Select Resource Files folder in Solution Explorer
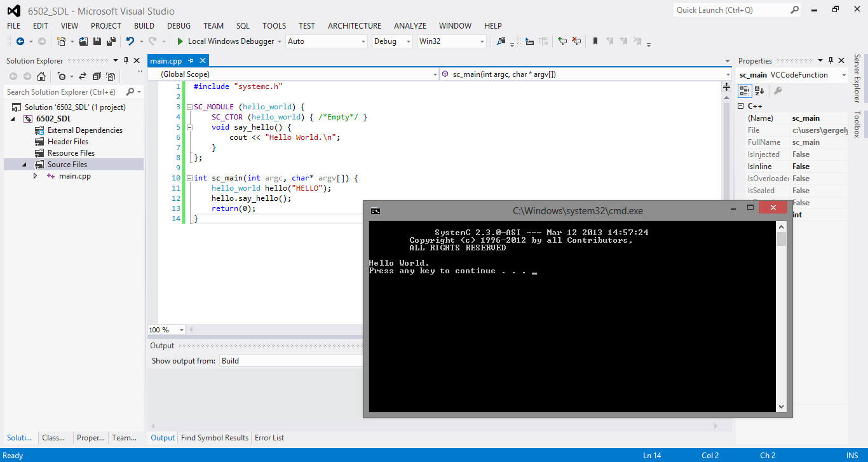Screen dimensions: 868x462 pos(71,153)
